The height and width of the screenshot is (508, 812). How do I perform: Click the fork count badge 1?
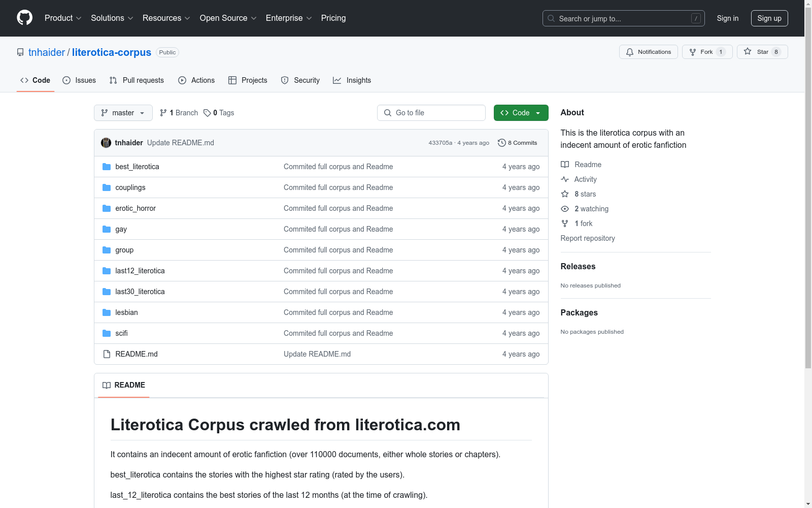tap(721, 52)
